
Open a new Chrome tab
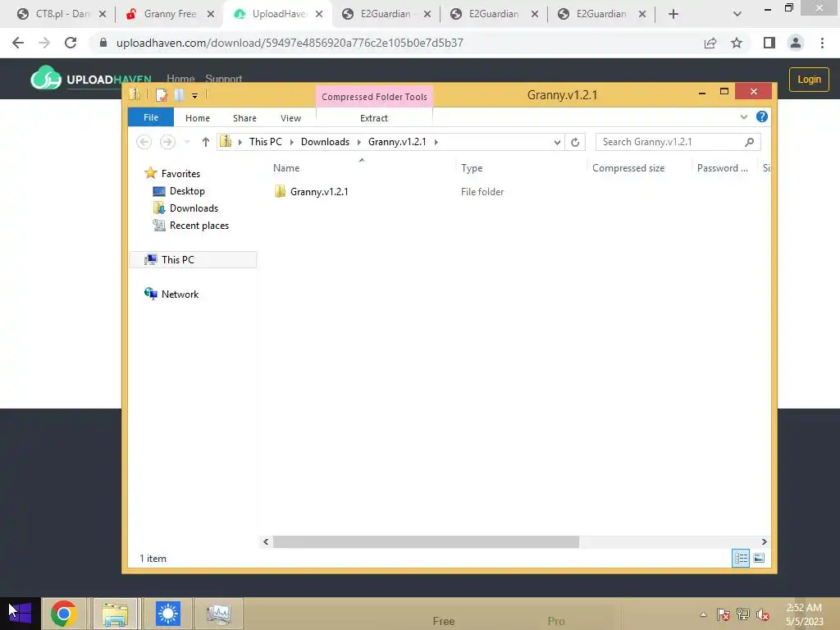673,14
